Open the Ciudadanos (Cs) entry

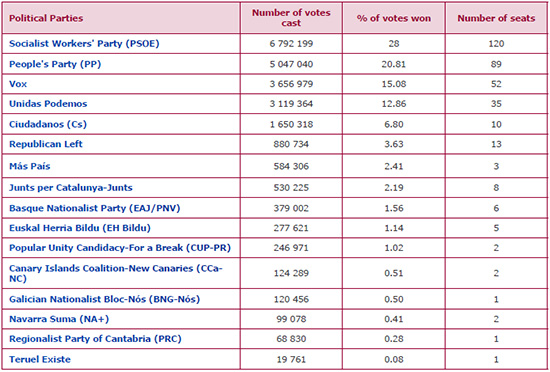(x=48, y=124)
